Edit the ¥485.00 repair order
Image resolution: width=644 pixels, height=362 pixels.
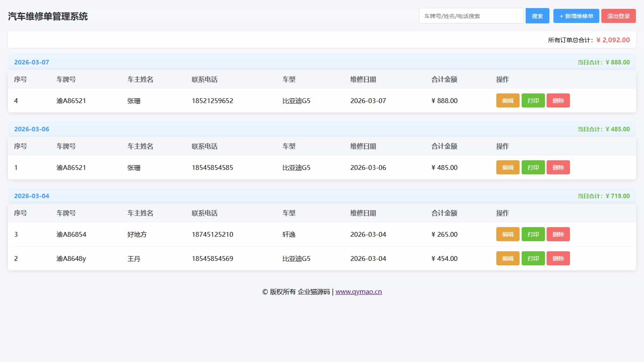click(x=508, y=168)
